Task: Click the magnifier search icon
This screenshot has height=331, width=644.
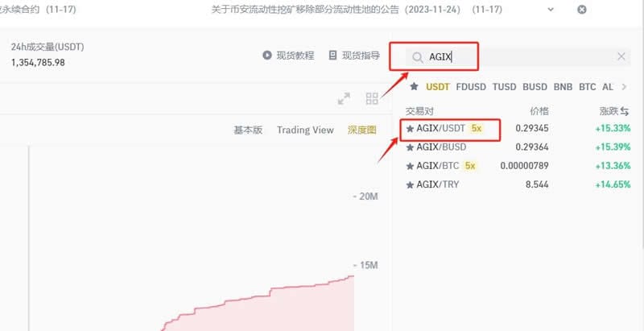Action: coord(417,57)
